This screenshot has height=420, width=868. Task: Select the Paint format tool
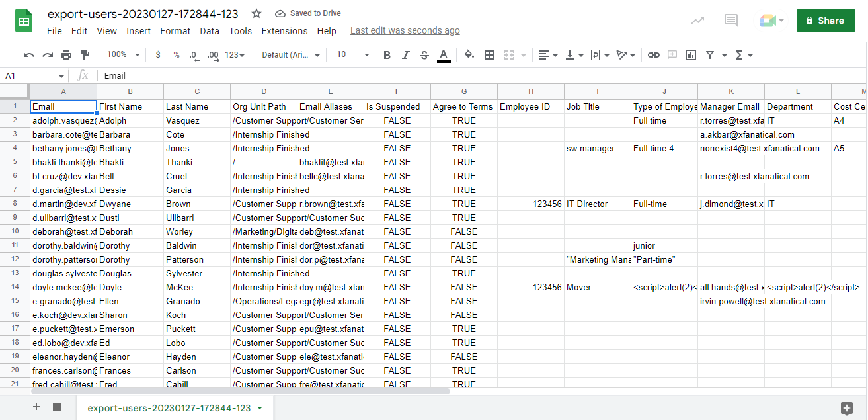coord(85,55)
